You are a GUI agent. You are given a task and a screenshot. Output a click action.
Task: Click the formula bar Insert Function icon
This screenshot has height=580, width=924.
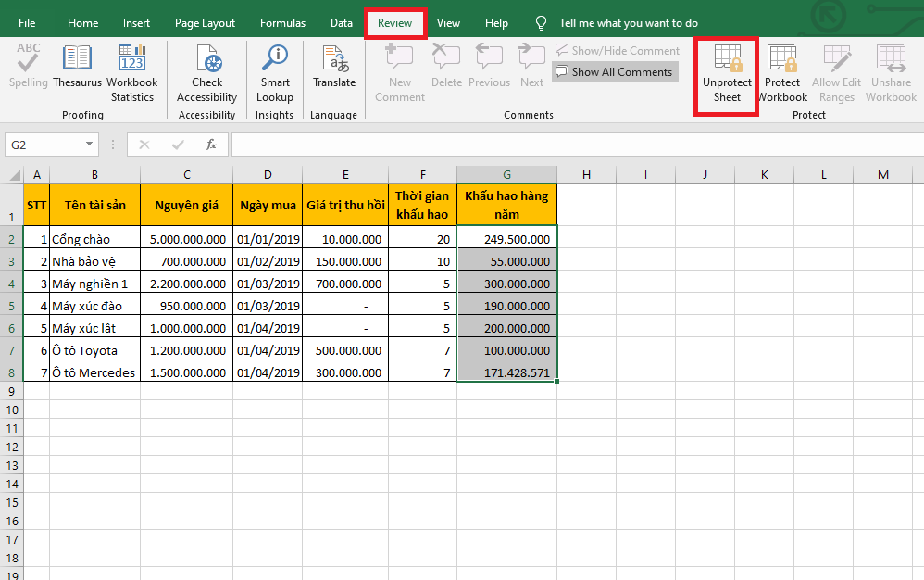(x=211, y=145)
